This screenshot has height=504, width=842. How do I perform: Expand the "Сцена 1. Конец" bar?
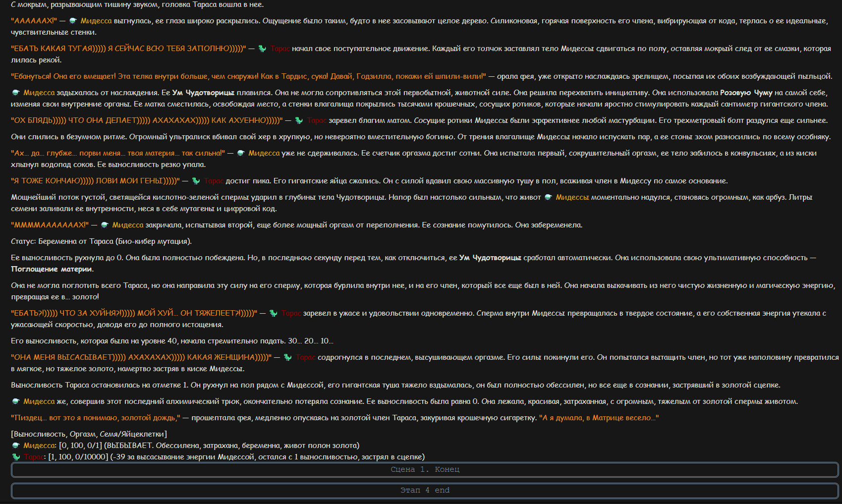click(x=425, y=469)
